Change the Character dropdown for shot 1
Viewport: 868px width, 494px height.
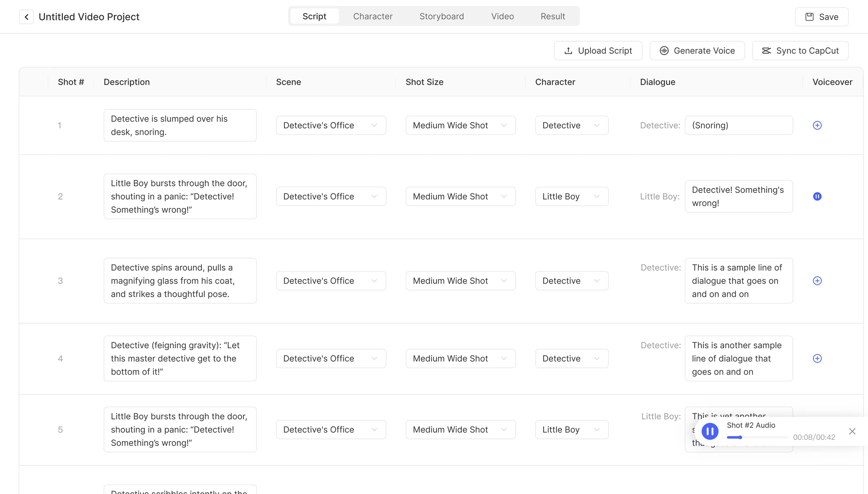(x=572, y=125)
